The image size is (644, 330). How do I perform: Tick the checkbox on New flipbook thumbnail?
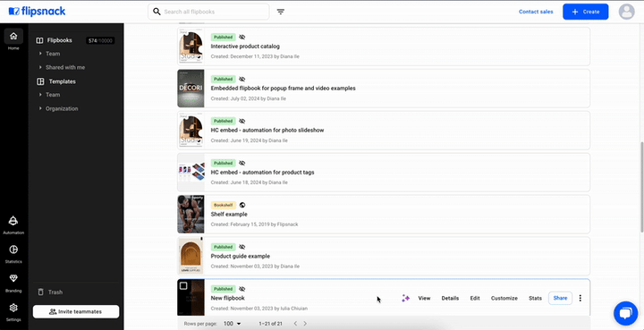pos(183,285)
